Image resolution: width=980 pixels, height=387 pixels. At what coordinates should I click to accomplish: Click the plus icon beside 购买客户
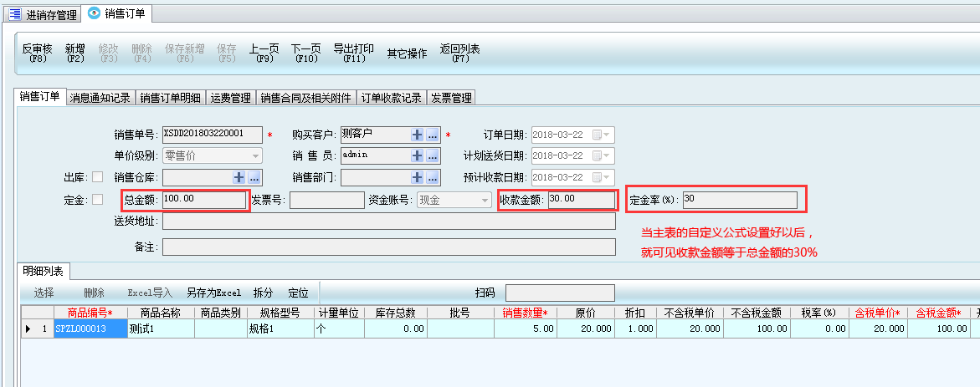[417, 135]
